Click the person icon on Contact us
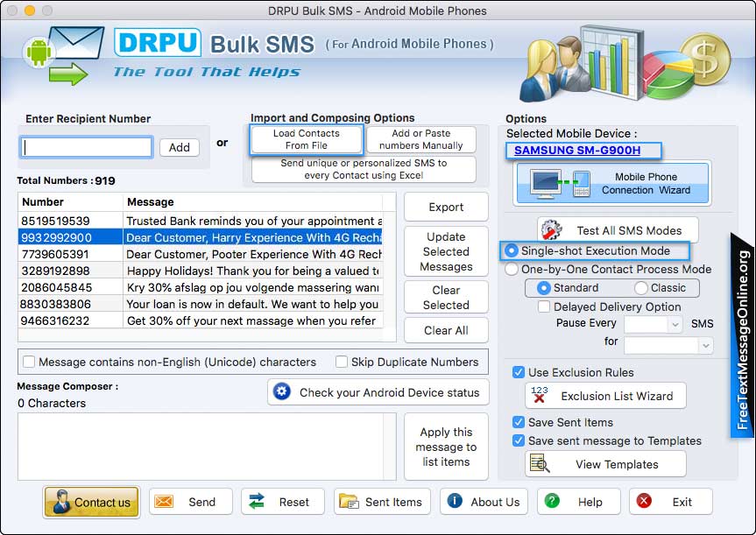 tap(60, 501)
